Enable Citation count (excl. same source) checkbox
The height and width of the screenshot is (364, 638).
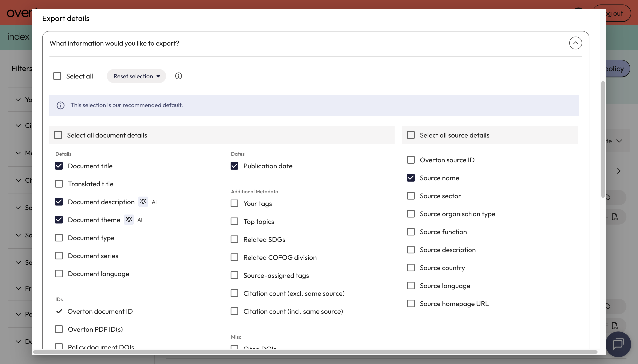tap(234, 293)
